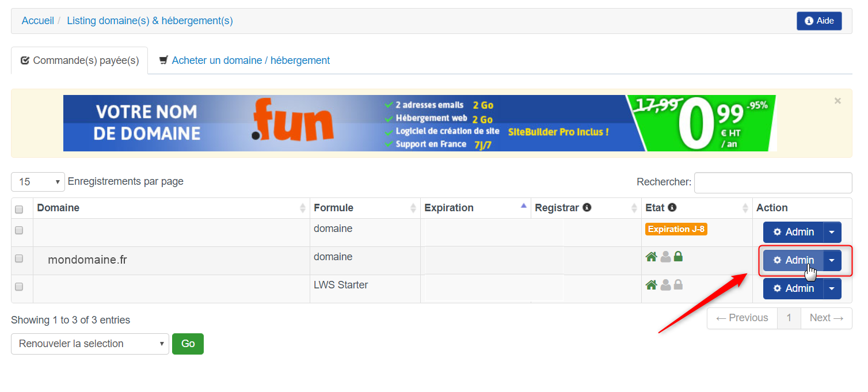The width and height of the screenshot is (868, 392).
Task: Click the Etat info icon
Action: pos(672,207)
